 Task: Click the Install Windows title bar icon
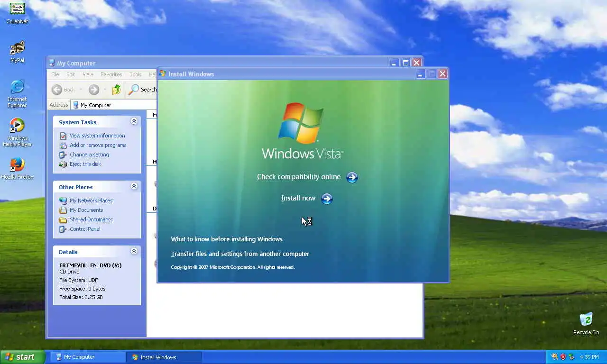[x=163, y=73]
